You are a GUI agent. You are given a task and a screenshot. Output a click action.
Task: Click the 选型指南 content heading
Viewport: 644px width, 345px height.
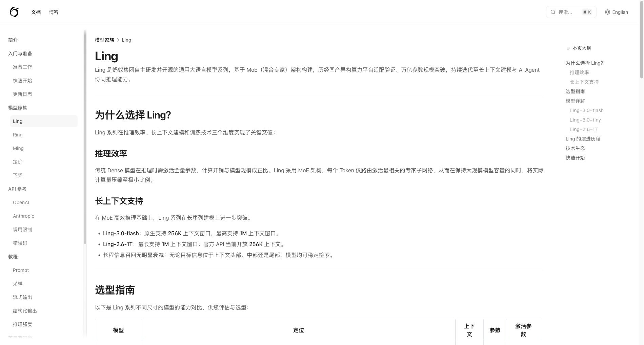[x=115, y=290]
